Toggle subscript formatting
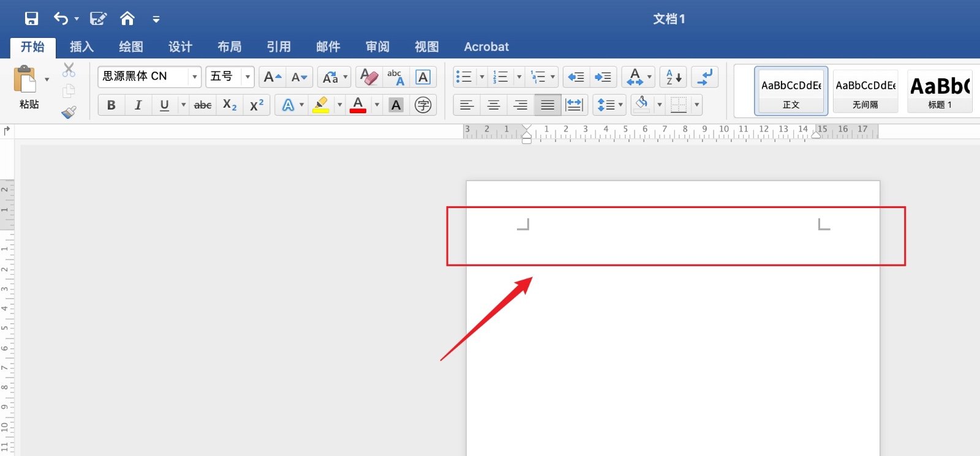 click(230, 105)
